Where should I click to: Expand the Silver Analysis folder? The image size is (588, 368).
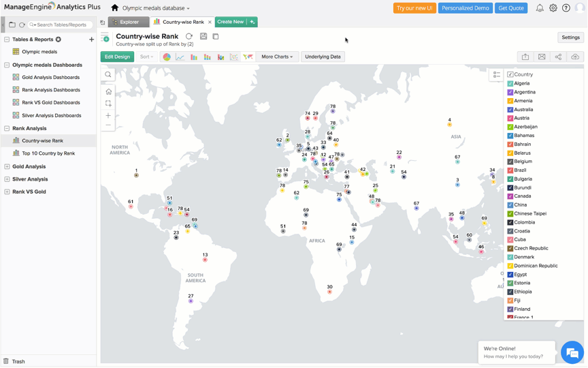click(x=7, y=179)
